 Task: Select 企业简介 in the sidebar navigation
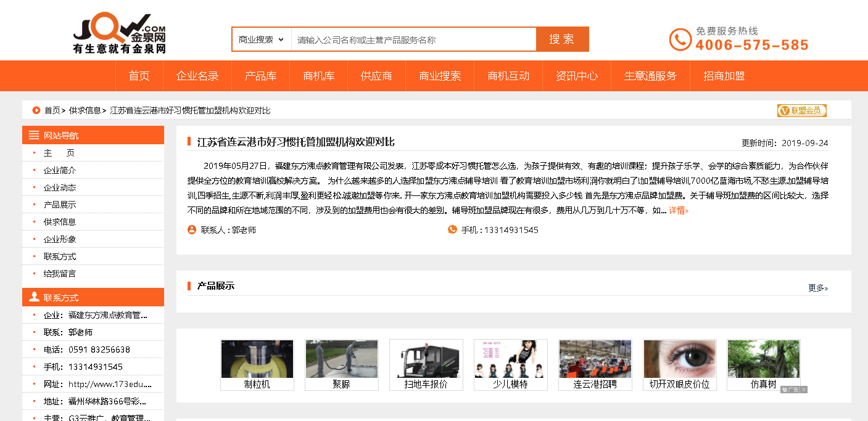(x=60, y=170)
